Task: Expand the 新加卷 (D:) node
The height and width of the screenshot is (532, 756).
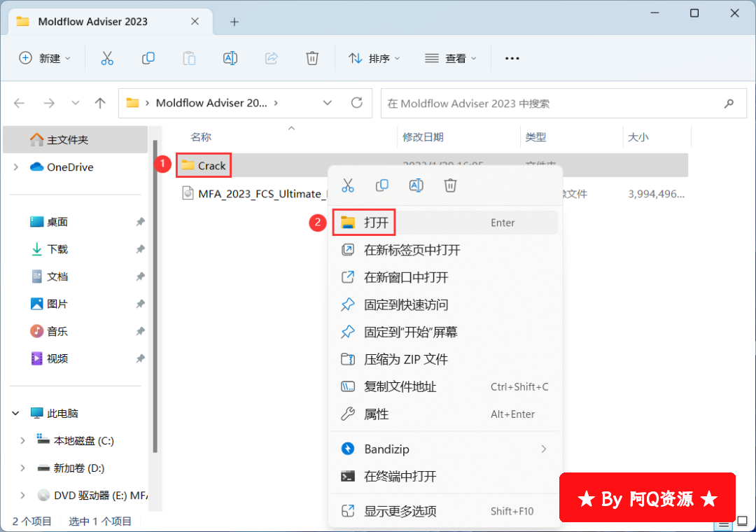Action: click(x=22, y=468)
